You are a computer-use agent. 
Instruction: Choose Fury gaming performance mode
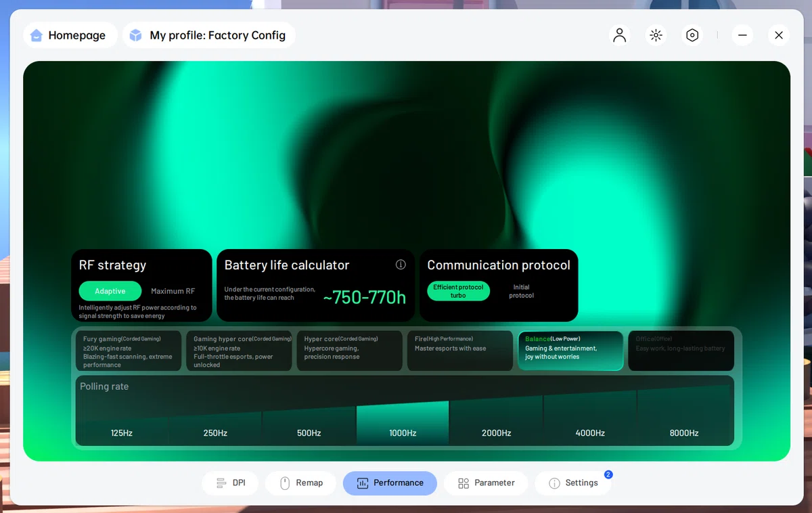(129, 351)
